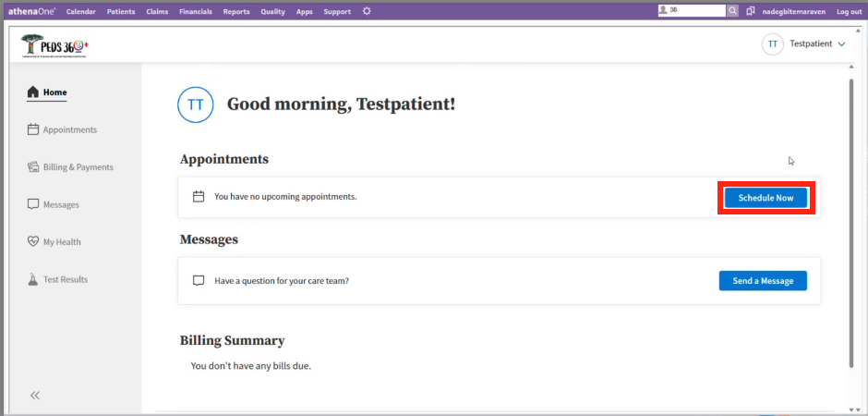Click the page vertical scrollbar
Viewport: 868px width, 416px height.
850,222
